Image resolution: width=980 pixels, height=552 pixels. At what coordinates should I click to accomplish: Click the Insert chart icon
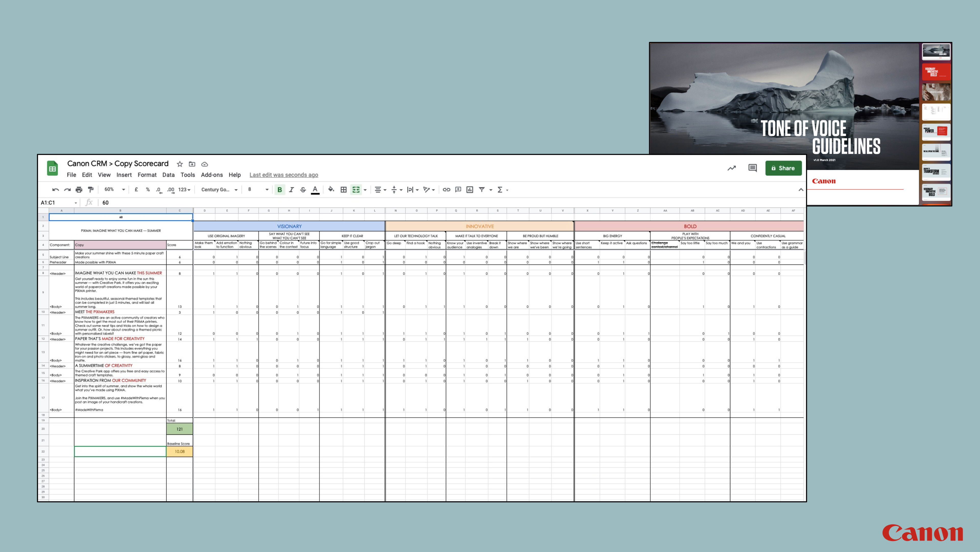coord(470,190)
